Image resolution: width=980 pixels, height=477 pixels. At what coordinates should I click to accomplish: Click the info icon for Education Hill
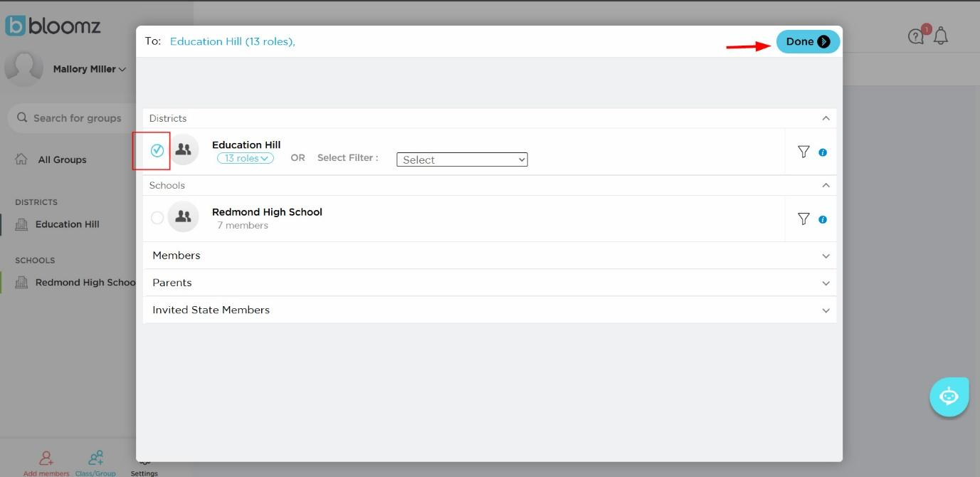823,152
